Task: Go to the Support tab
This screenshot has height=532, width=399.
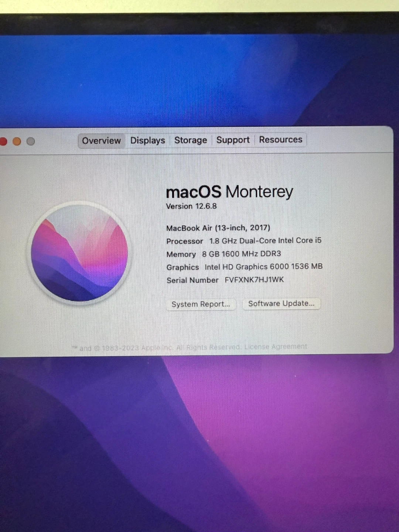Action: pyautogui.click(x=233, y=140)
